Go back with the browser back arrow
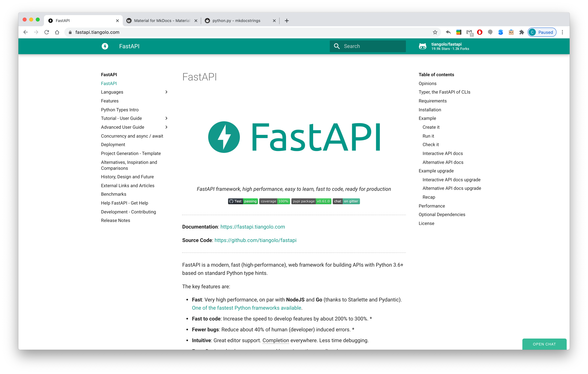The image size is (588, 374). pyautogui.click(x=26, y=32)
